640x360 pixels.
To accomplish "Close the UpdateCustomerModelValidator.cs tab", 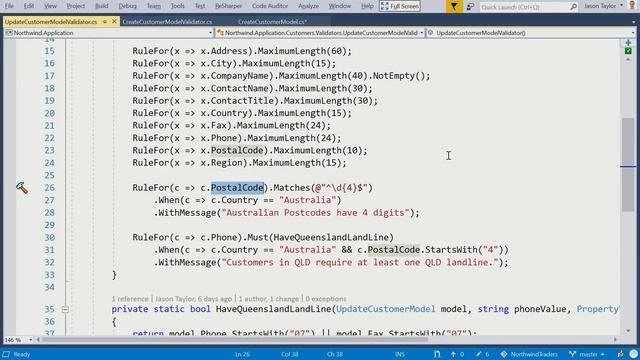I will [x=114, y=21].
